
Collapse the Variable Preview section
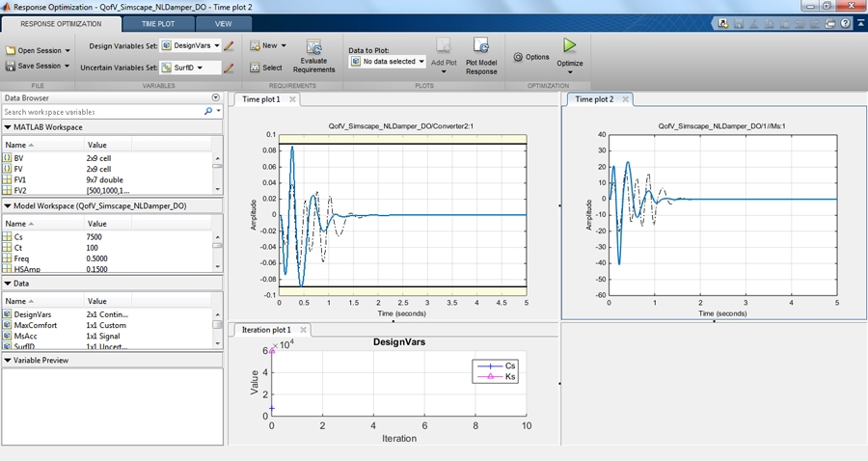click(9, 361)
